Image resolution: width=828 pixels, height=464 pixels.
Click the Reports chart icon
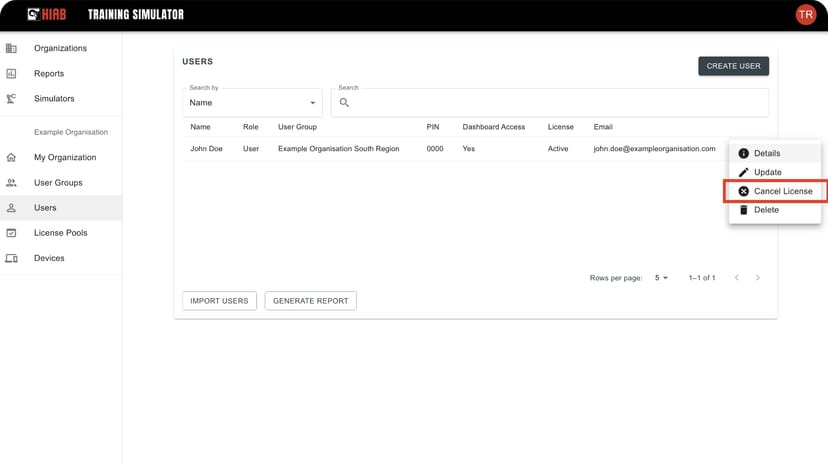point(11,73)
